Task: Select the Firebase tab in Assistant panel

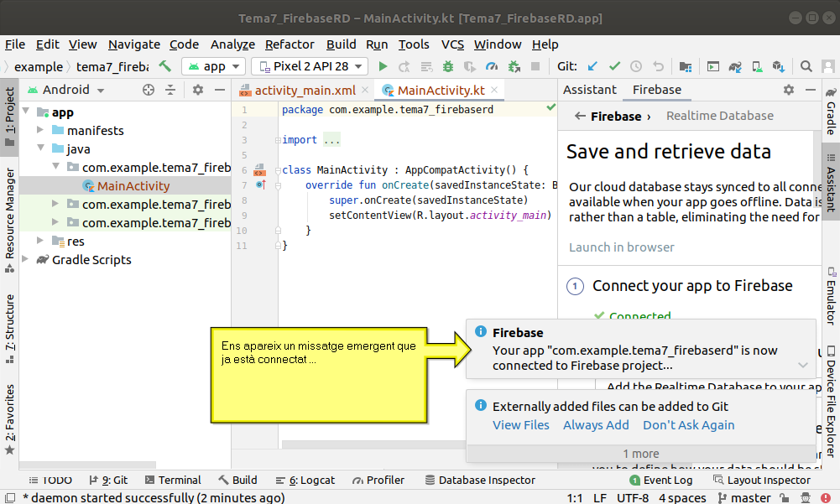Action: (x=657, y=90)
